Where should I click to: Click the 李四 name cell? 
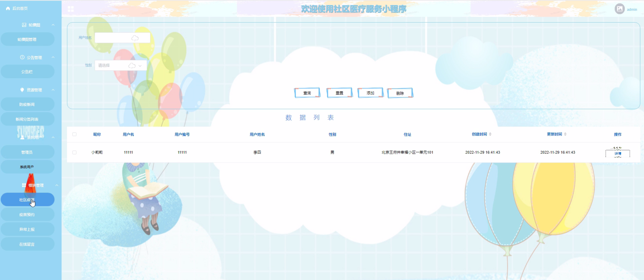tap(257, 152)
